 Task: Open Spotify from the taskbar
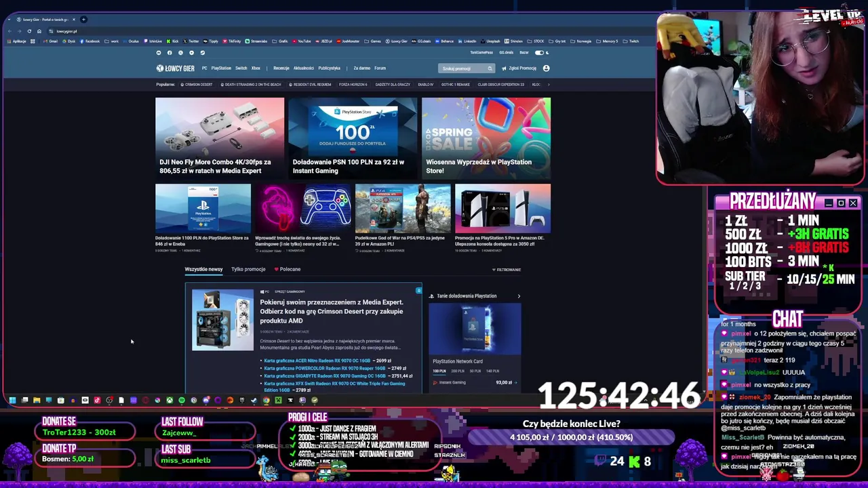click(x=181, y=400)
